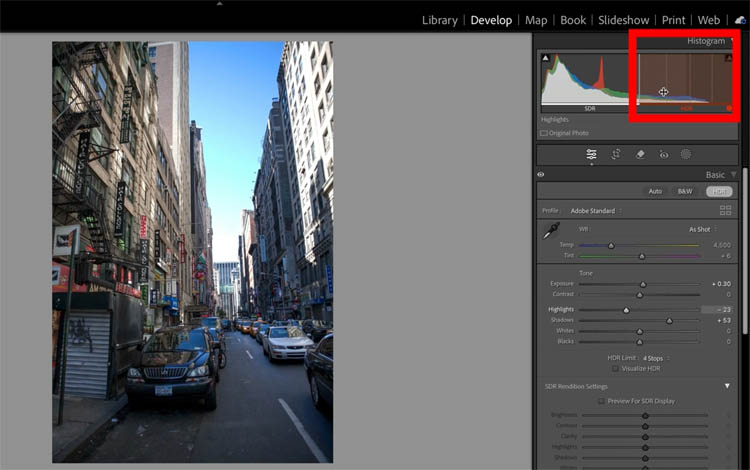Switch to the Library module
This screenshot has width=750, height=470.
click(439, 20)
